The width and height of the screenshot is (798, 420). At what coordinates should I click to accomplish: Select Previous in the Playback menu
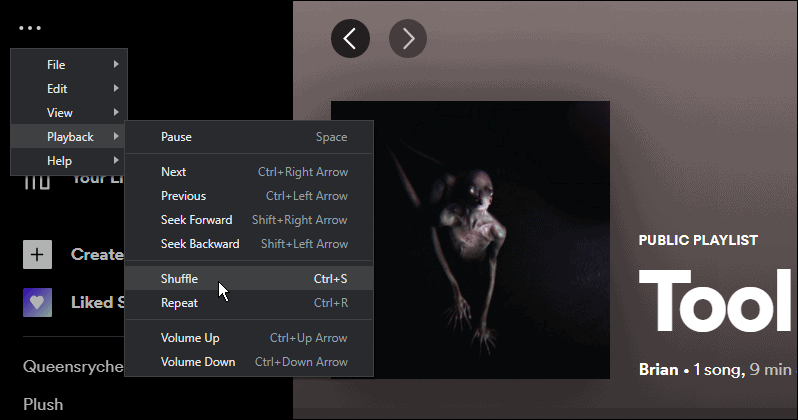[x=184, y=196]
